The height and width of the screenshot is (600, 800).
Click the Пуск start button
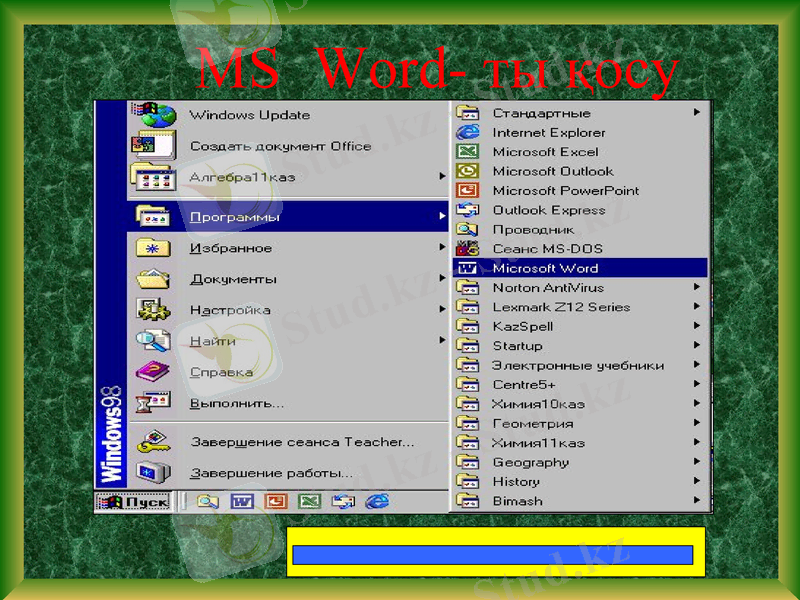135,500
